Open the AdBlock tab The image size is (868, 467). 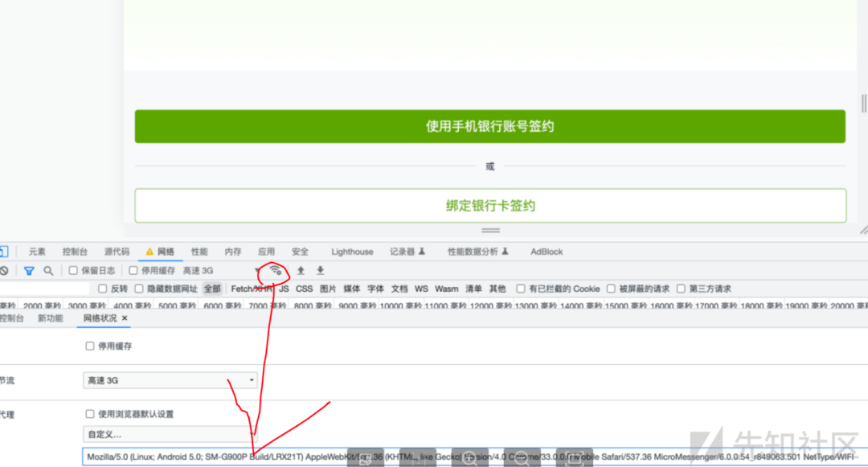click(x=547, y=252)
